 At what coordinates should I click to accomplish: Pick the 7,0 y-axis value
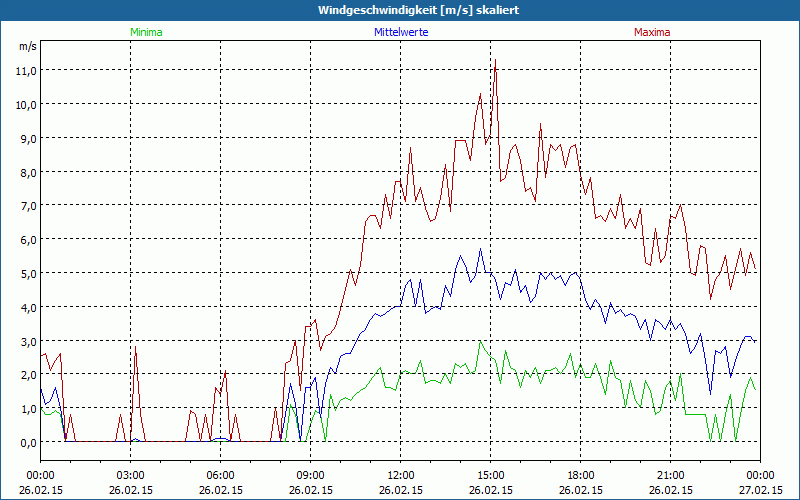coord(25,205)
